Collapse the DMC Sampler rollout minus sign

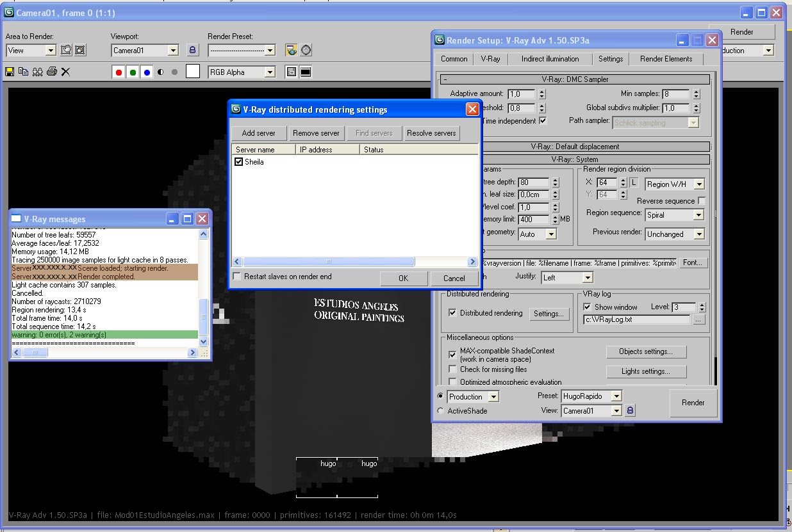pos(444,79)
